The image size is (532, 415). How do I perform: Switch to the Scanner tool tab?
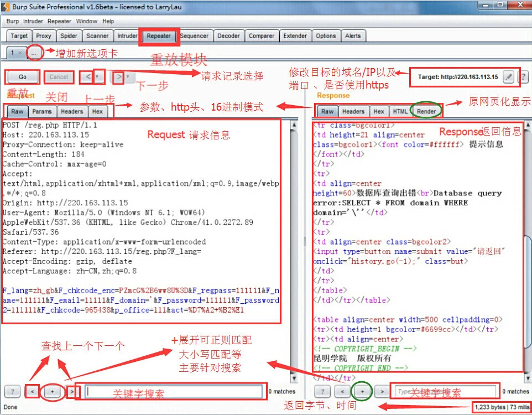(x=97, y=35)
